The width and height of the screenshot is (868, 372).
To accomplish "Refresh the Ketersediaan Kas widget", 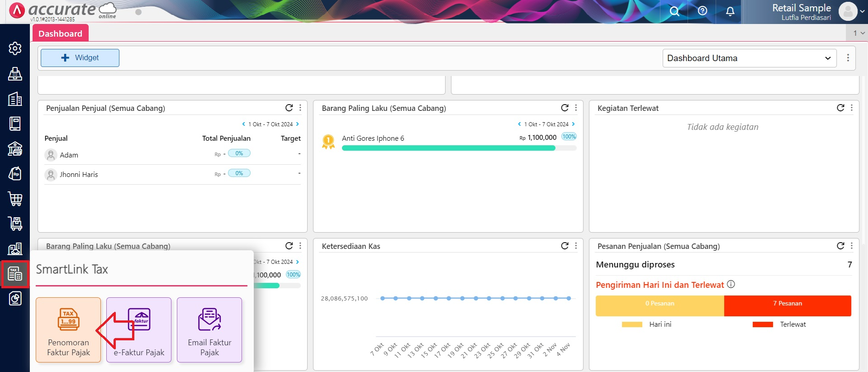I will click(564, 246).
